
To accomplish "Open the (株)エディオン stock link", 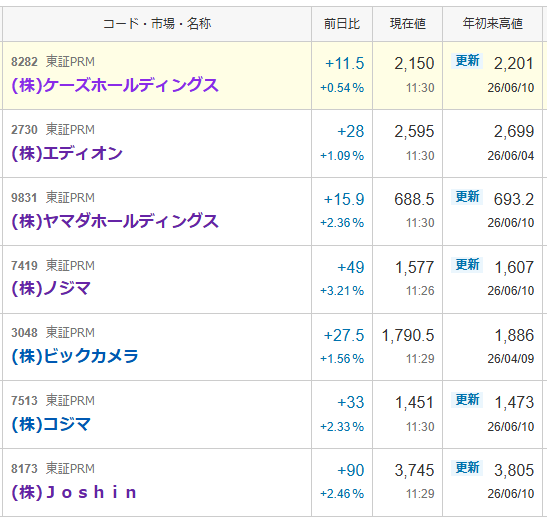I will [67, 153].
